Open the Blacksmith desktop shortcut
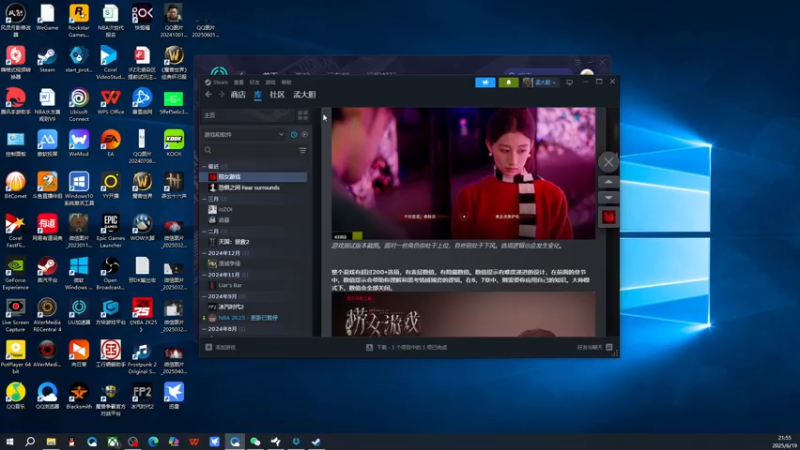 pyautogui.click(x=79, y=396)
